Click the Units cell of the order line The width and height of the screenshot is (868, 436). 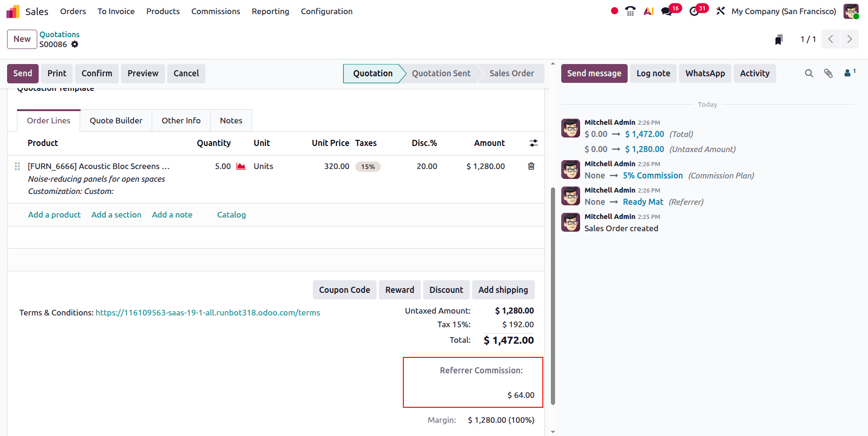(x=263, y=166)
